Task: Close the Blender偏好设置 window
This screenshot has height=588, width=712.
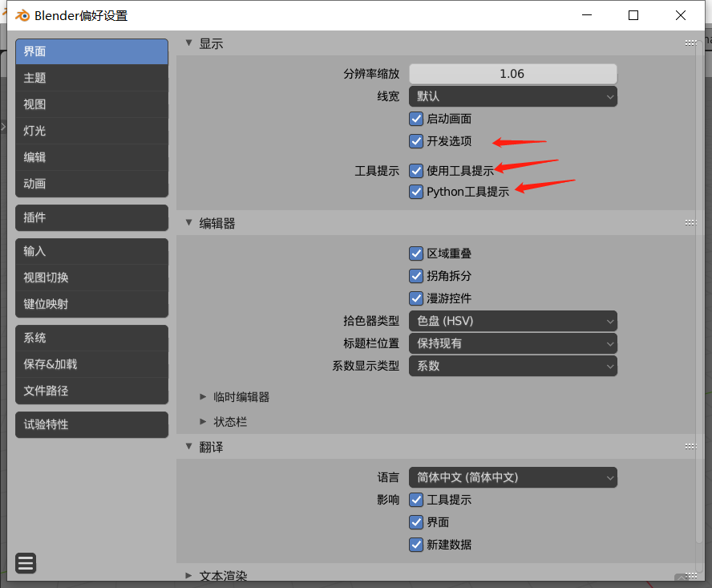Action: 680,15
